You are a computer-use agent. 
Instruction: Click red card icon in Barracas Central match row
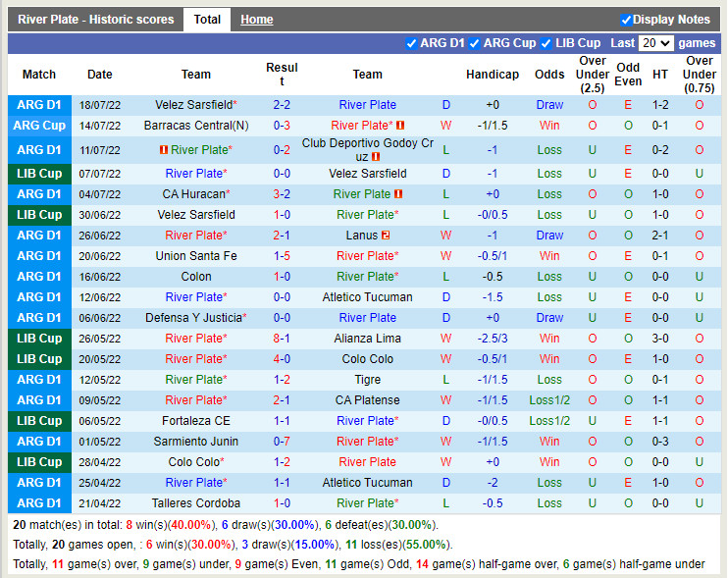click(400, 126)
